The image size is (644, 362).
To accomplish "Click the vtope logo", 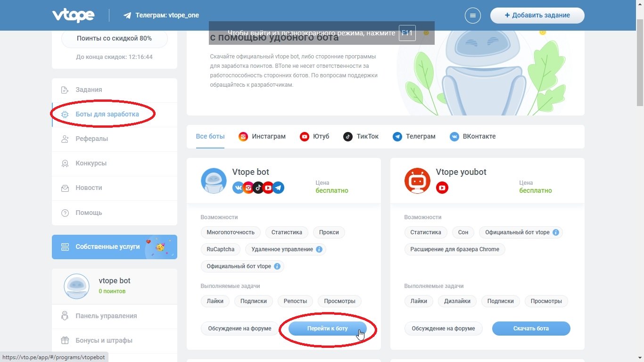I will coord(73,16).
